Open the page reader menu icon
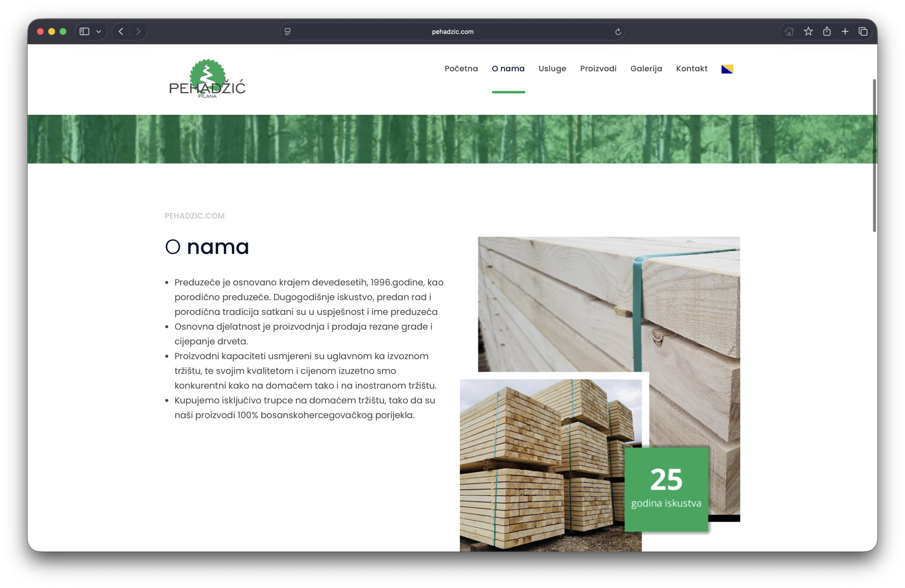 pyautogui.click(x=287, y=31)
